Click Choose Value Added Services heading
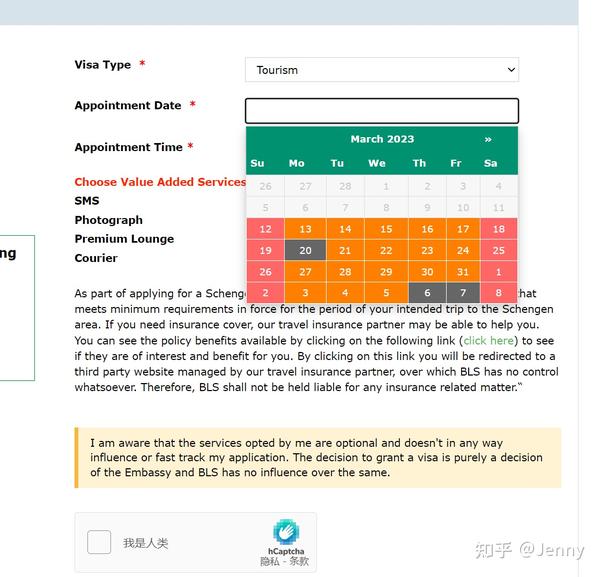600x577 pixels. click(x=160, y=182)
